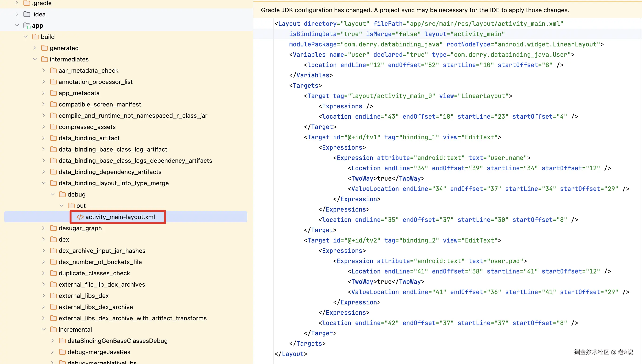Screen dimensions: 642x364
Task: Click the build folder icon
Action: pyautogui.click(x=36, y=37)
